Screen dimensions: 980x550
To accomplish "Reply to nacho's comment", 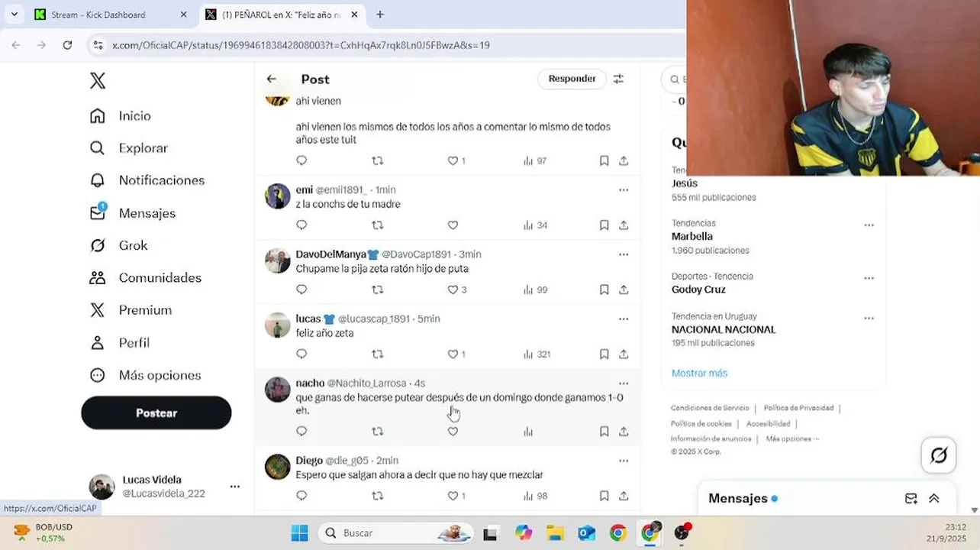I will (301, 432).
